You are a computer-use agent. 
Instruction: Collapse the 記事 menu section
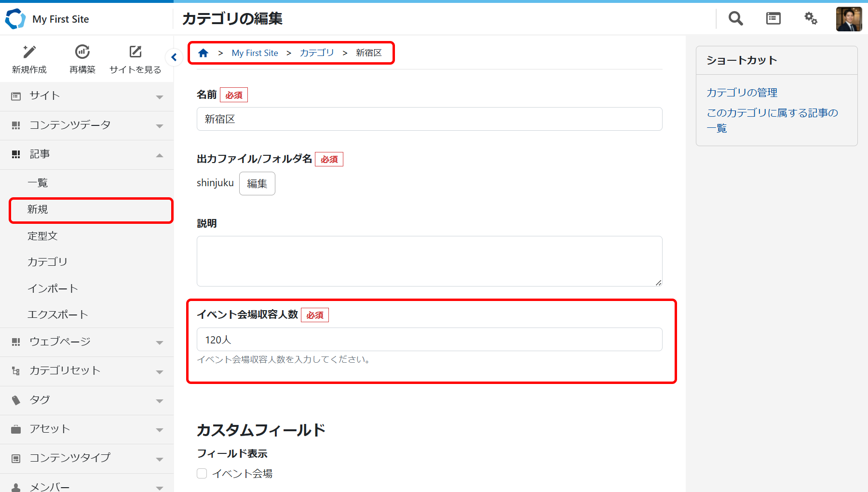pos(87,154)
